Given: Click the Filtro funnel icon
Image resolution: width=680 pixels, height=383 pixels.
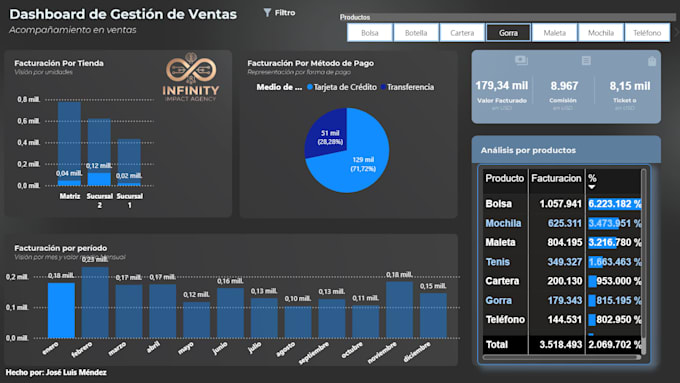Looking at the screenshot, I should click(x=268, y=13).
